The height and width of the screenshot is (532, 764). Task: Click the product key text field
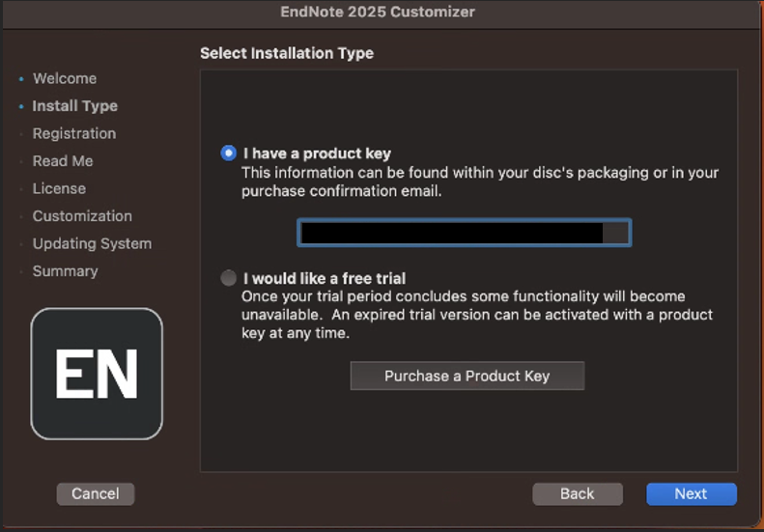464,233
